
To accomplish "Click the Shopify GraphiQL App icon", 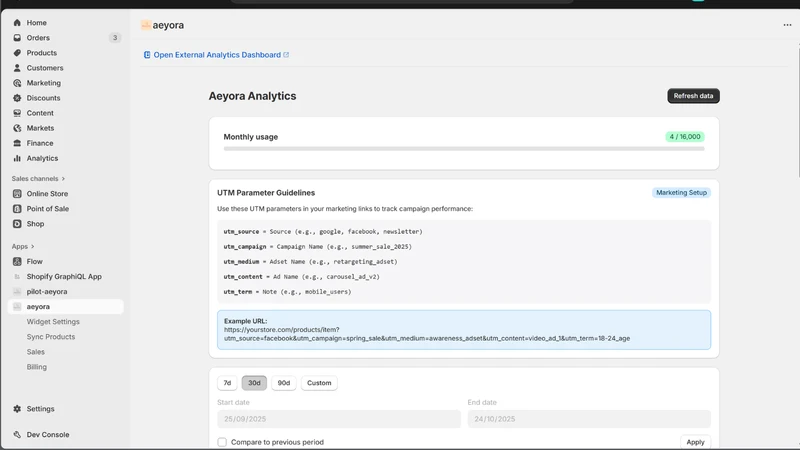I will coord(17,277).
